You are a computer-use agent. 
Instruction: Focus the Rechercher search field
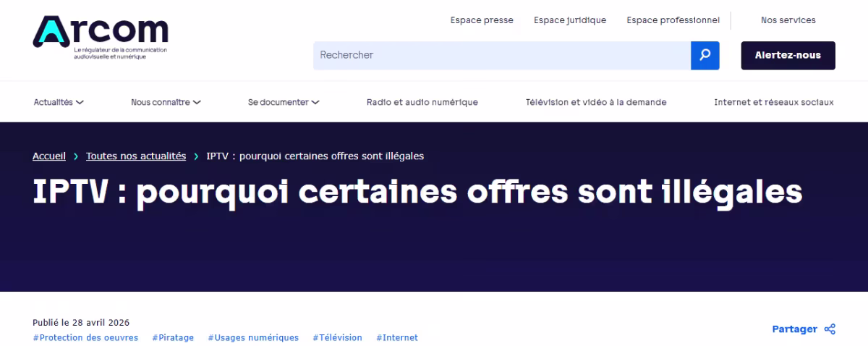(502, 55)
